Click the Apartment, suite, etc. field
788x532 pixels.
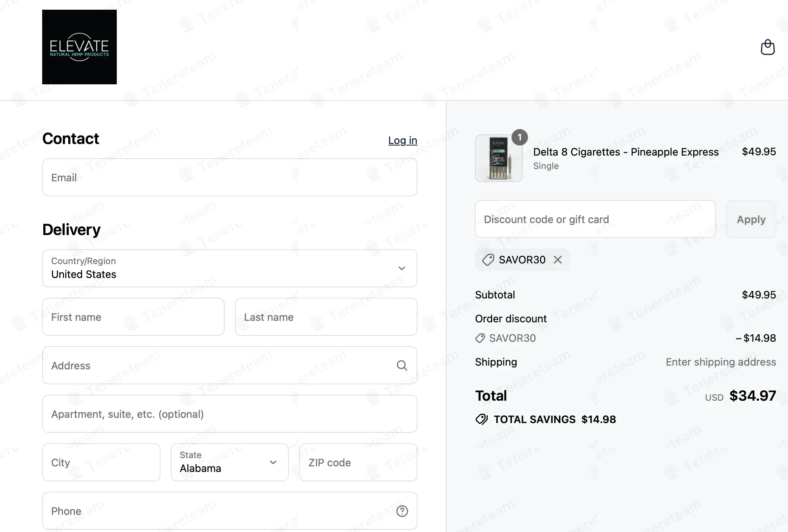coord(229,414)
